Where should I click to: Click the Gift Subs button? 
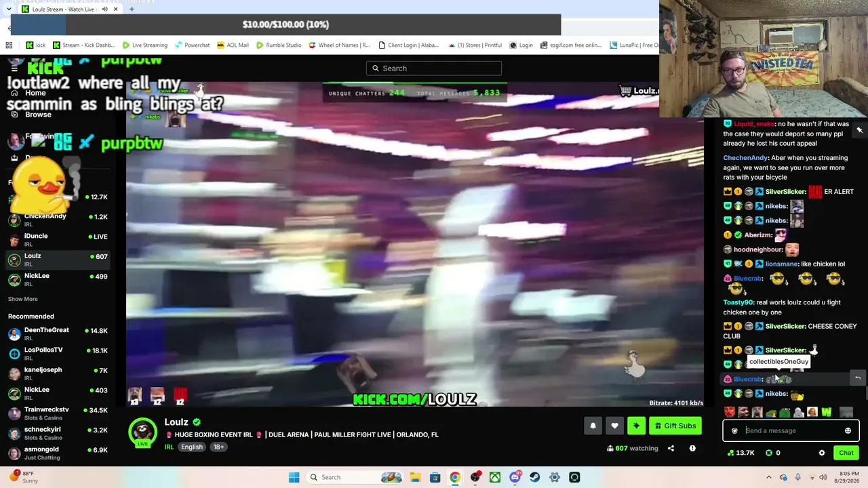pyautogui.click(x=675, y=426)
